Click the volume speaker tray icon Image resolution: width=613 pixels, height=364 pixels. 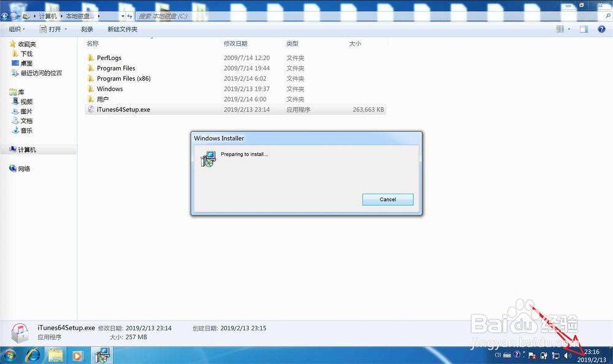point(568,356)
